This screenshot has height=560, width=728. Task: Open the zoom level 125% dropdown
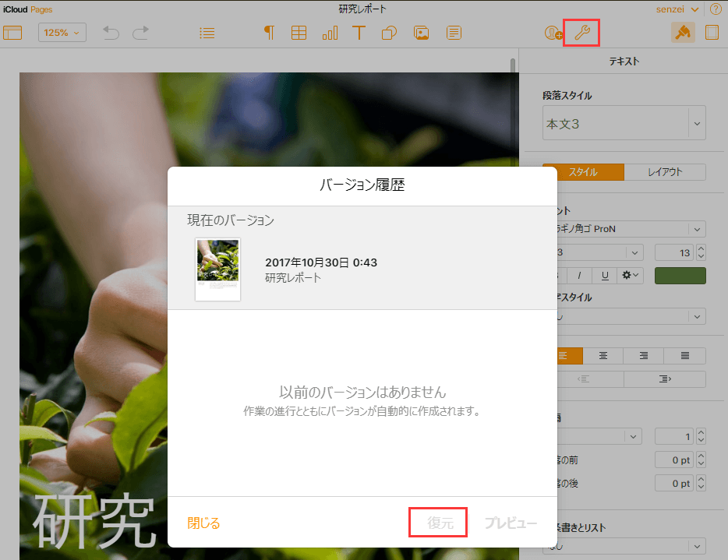62,33
